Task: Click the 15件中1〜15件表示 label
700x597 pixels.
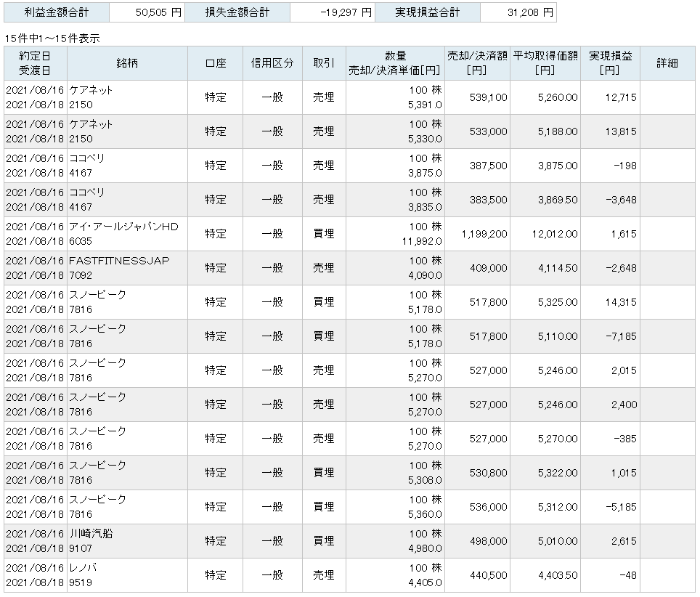Action: pos(52,38)
